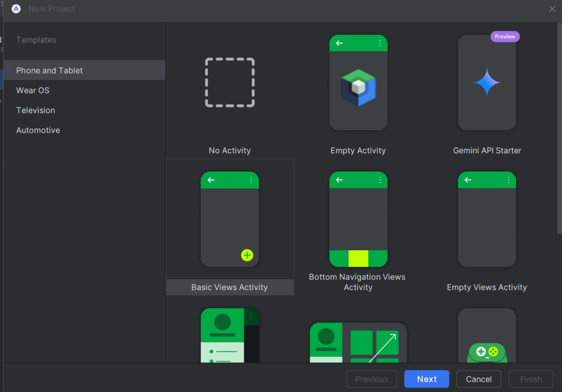Switch to Wear OS templates
This screenshot has height=392, width=562.
click(33, 90)
